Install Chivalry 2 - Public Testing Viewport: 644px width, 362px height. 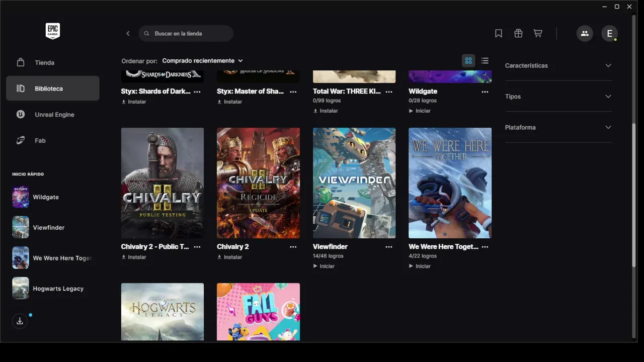134,257
